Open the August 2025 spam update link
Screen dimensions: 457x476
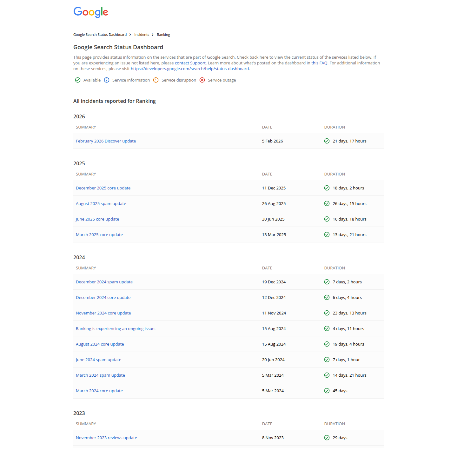(x=101, y=203)
